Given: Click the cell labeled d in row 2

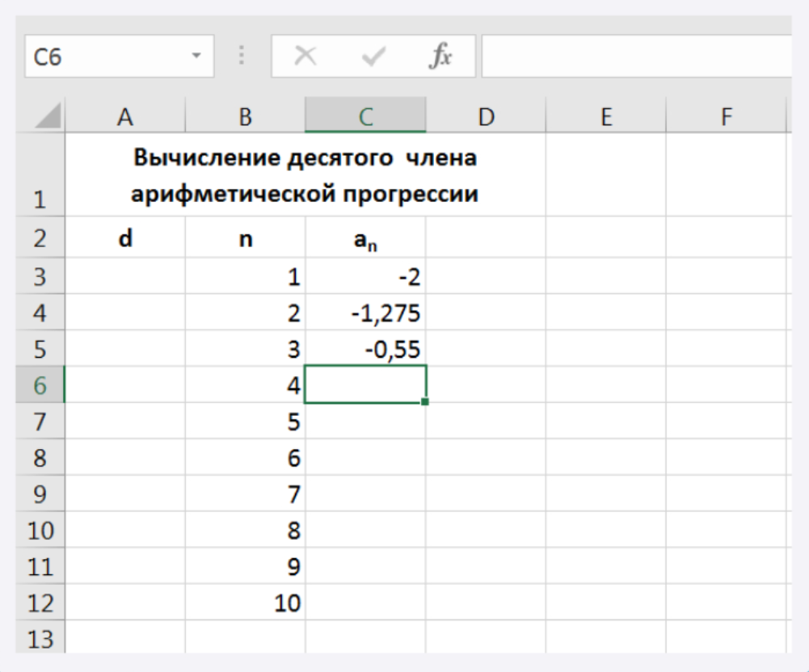Looking at the screenshot, I should pyautogui.click(x=124, y=239).
